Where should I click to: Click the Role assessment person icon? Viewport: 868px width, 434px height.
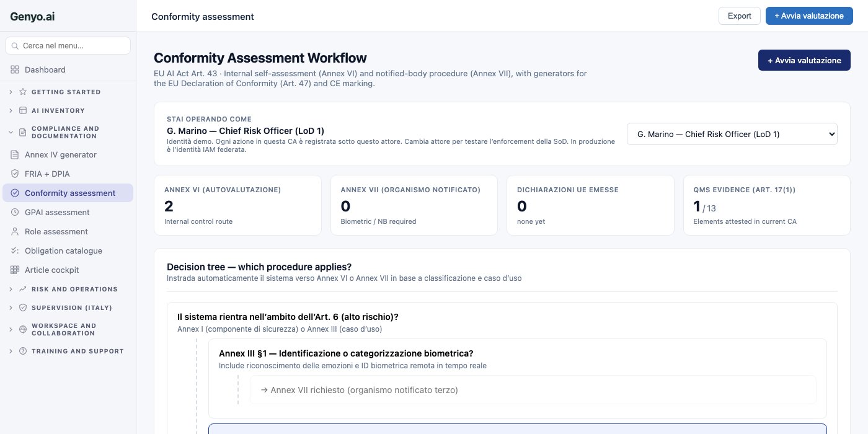pos(15,232)
